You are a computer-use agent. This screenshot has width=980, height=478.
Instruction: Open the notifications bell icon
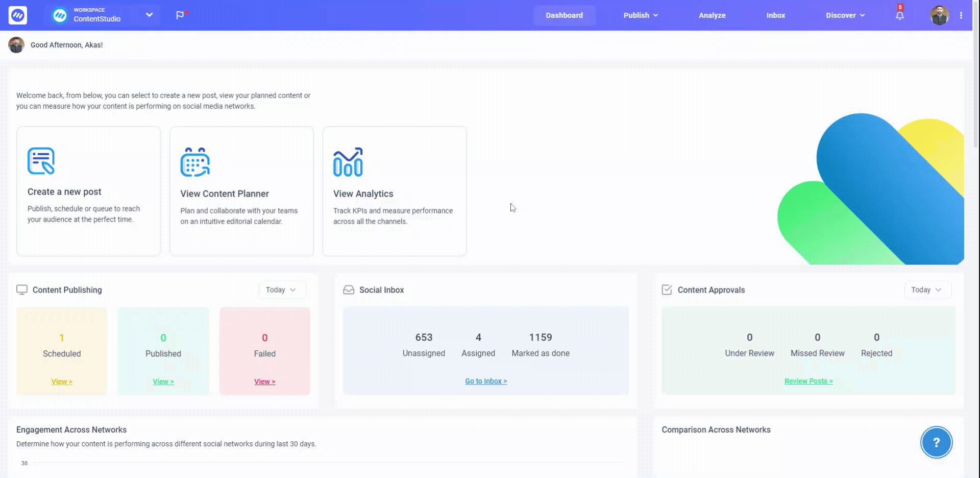900,15
